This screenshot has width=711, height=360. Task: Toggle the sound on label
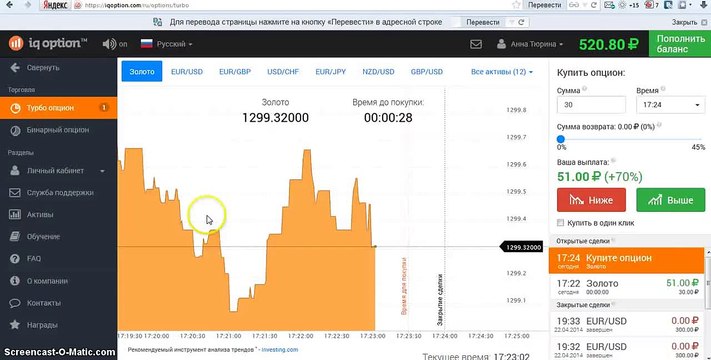[123, 44]
